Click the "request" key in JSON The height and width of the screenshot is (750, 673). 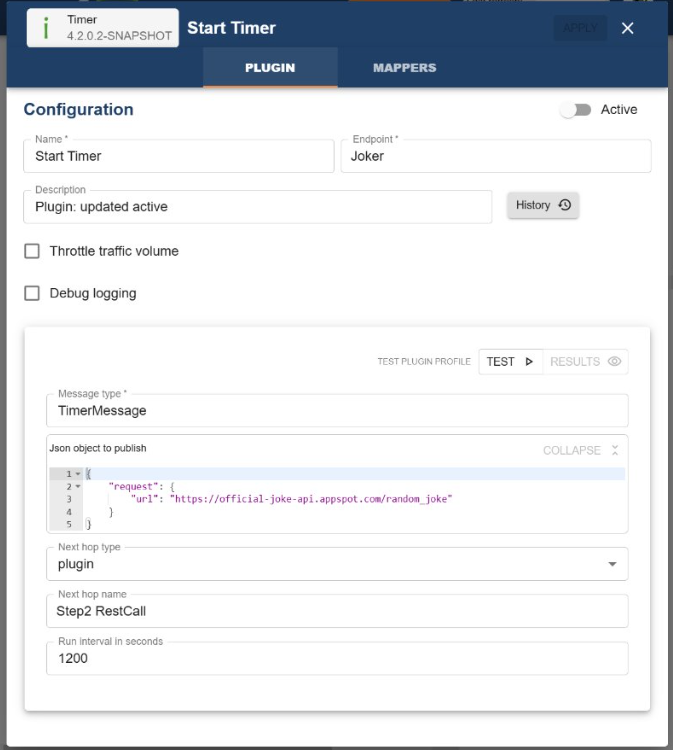133,486
